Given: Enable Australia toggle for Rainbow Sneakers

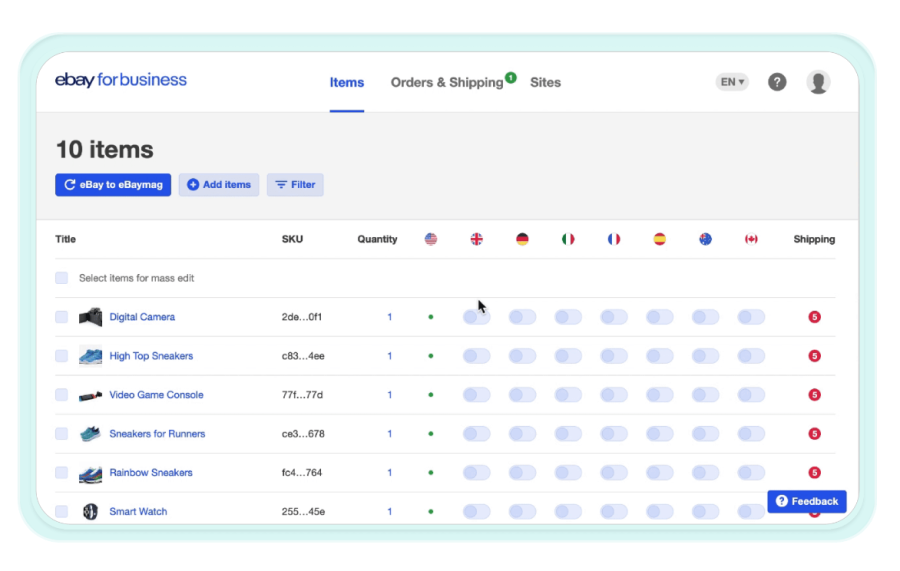Looking at the screenshot, I should click(705, 472).
